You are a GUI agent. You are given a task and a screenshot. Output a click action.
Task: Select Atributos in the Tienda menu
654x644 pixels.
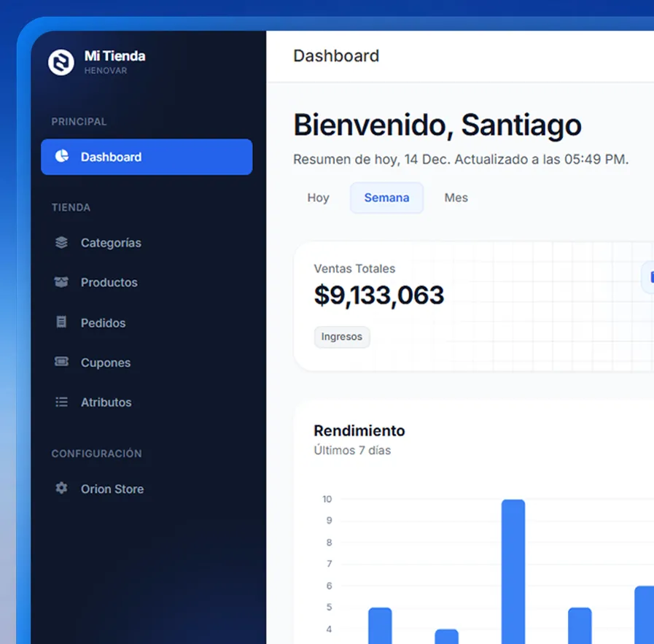tap(106, 402)
